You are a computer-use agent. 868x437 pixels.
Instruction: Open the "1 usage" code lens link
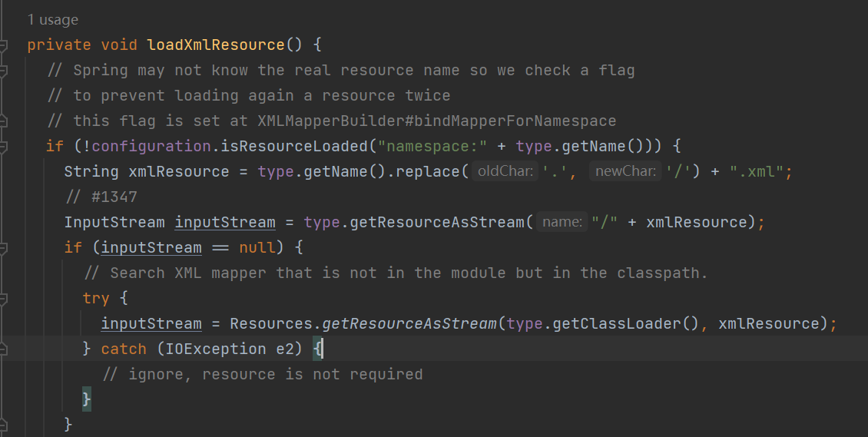(x=52, y=20)
